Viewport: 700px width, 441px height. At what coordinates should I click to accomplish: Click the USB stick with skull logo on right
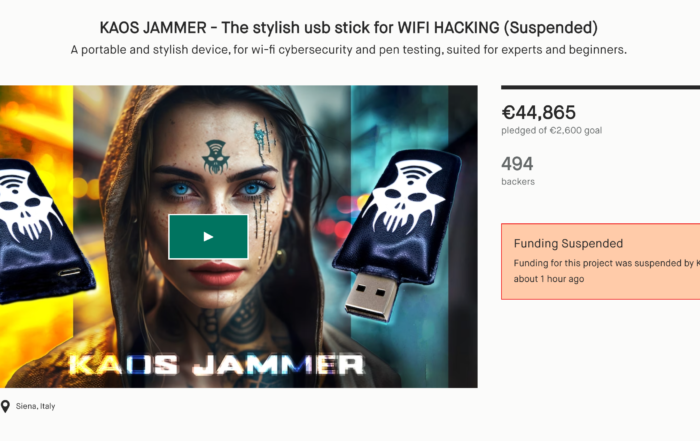[399, 233]
